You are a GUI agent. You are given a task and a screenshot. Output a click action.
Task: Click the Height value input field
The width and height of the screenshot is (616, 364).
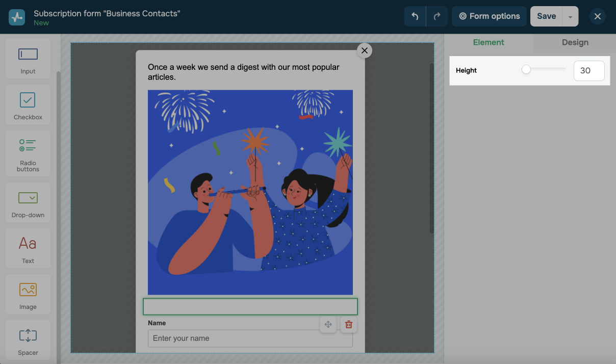coord(588,71)
